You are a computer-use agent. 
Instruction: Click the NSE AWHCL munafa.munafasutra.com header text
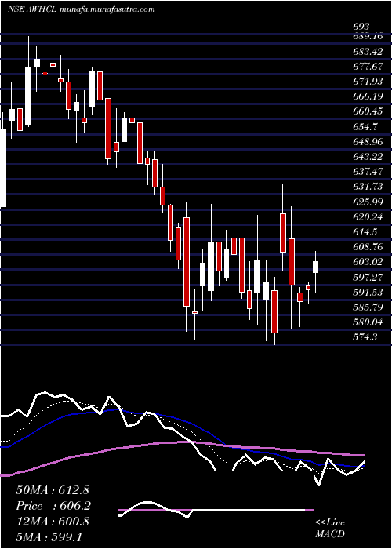81,9
